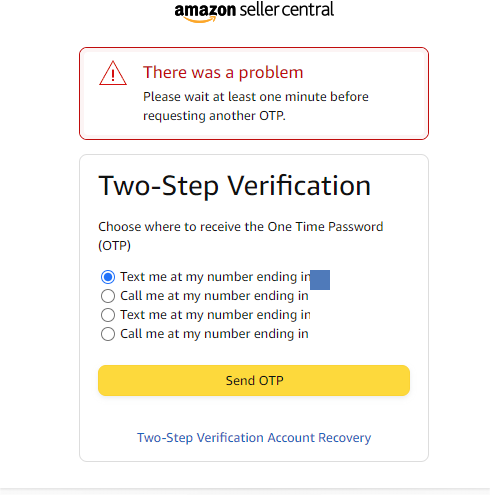Click the second option's "Call me at my number" label
This screenshot has height=495, width=490.
(214, 296)
